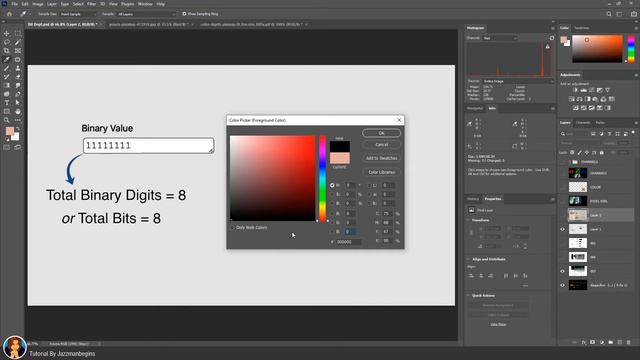Select the Hand tool
This screenshot has height=360, width=640.
[18, 111]
